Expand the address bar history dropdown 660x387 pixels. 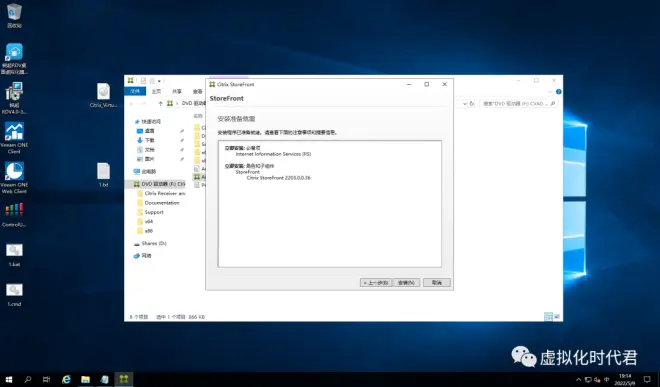coord(465,104)
